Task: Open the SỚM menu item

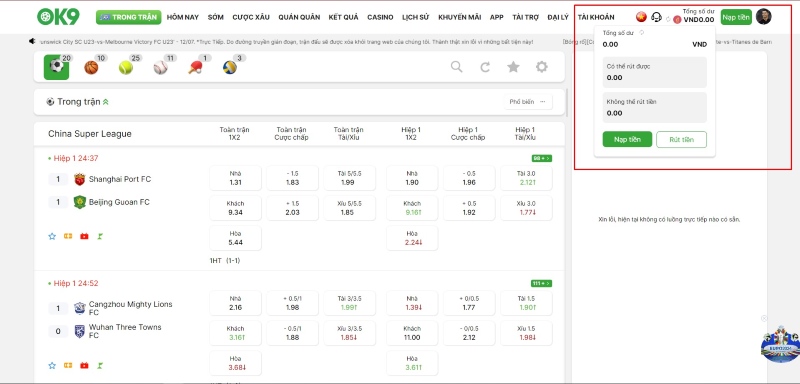Action: (216, 17)
